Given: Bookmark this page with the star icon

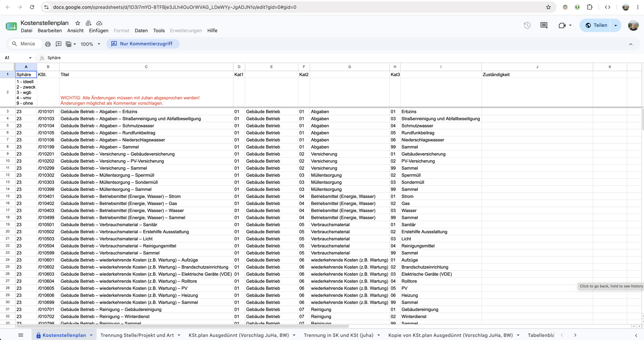Looking at the screenshot, I should (x=548, y=7).
